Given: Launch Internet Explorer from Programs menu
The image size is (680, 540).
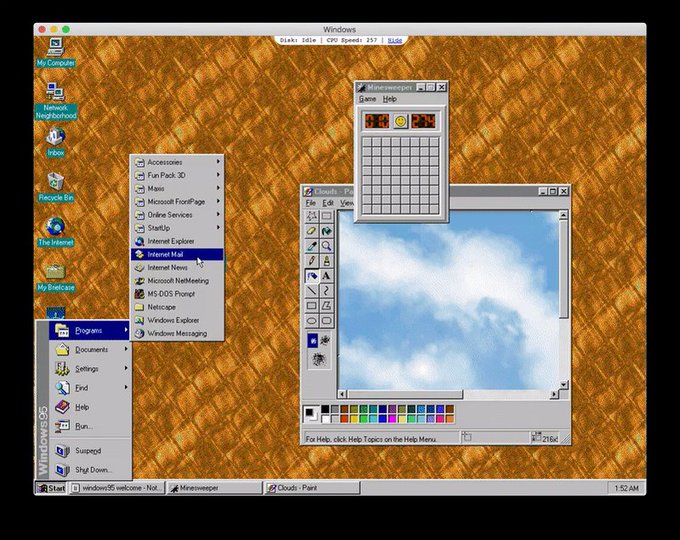Looking at the screenshot, I should pos(177,241).
